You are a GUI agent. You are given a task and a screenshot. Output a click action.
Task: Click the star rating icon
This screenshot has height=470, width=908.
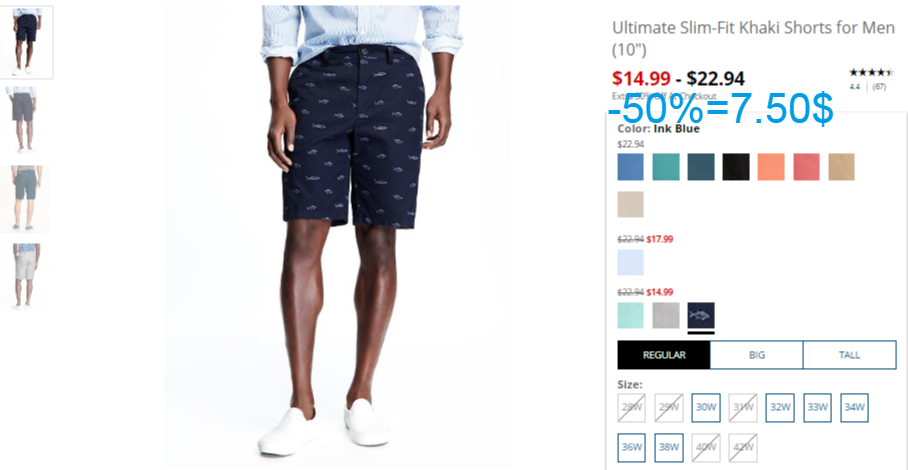pyautogui.click(x=871, y=73)
